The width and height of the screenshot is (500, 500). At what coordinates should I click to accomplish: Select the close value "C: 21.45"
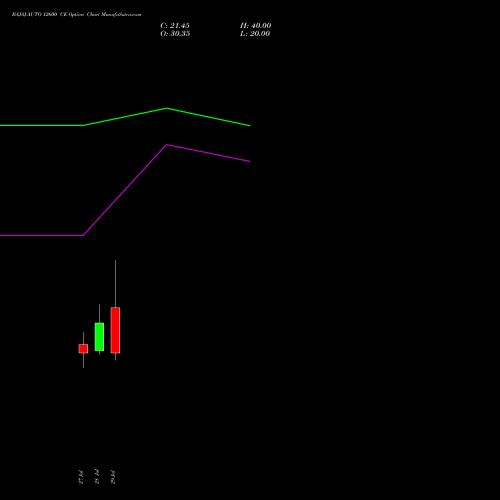pyautogui.click(x=175, y=26)
